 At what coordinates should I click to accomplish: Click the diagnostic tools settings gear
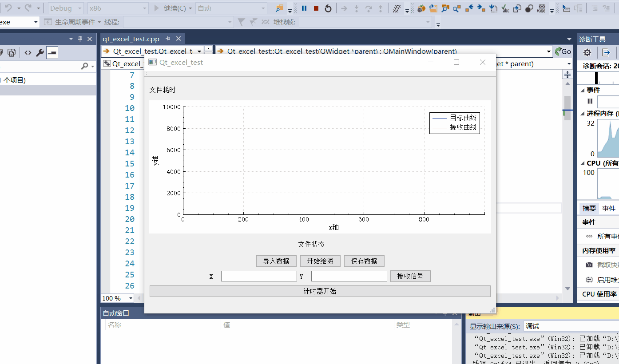tap(587, 52)
